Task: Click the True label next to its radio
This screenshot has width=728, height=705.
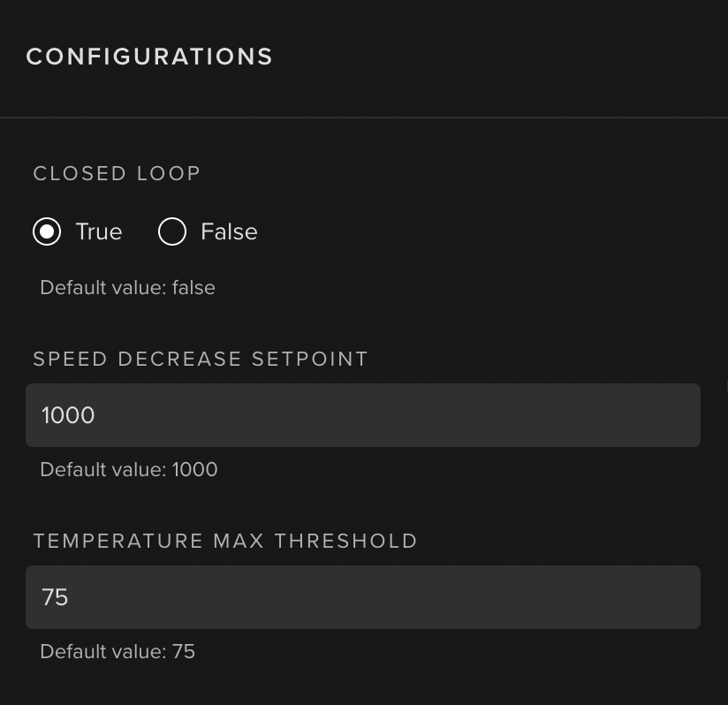Action: [98, 231]
